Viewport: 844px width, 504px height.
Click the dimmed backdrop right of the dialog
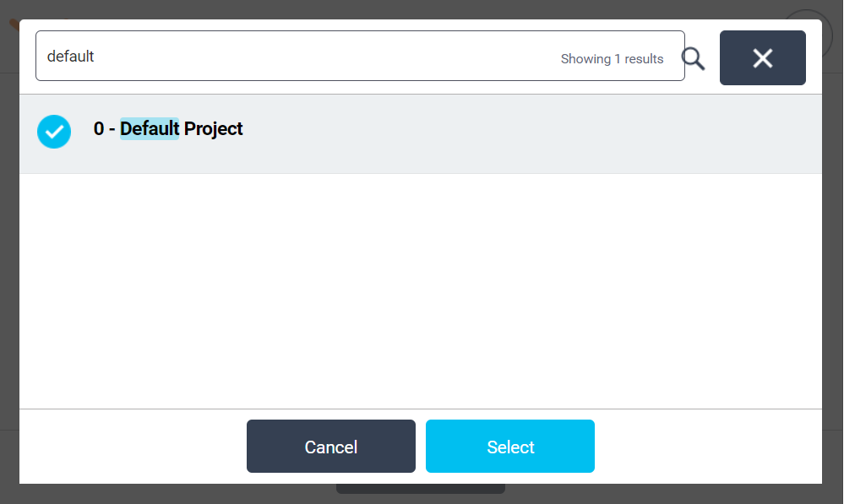tap(833, 253)
